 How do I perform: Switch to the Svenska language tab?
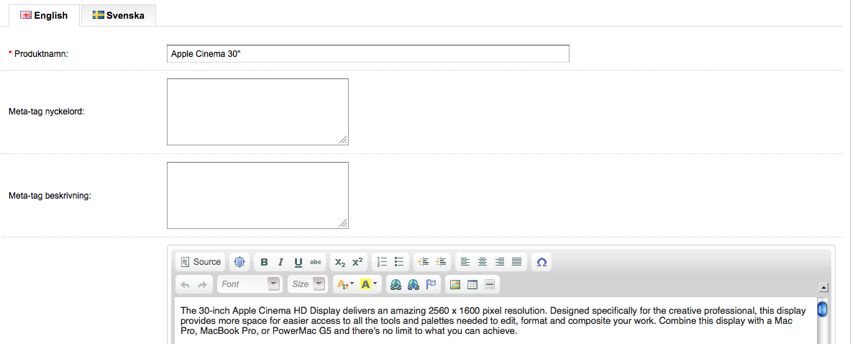119,15
